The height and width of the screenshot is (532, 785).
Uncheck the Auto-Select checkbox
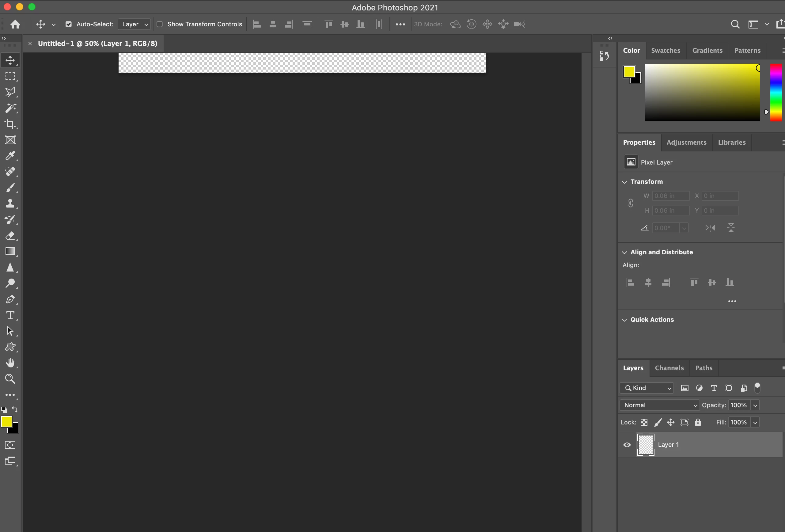(x=69, y=24)
